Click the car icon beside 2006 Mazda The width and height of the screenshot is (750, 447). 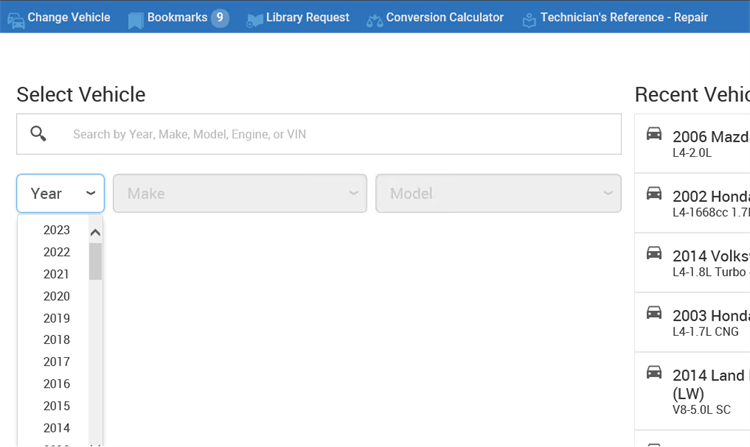pyautogui.click(x=654, y=134)
